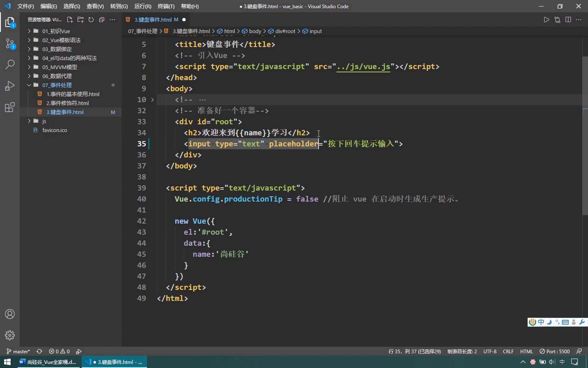
Task: Split the editor to the right
Action: pyautogui.click(x=568, y=20)
